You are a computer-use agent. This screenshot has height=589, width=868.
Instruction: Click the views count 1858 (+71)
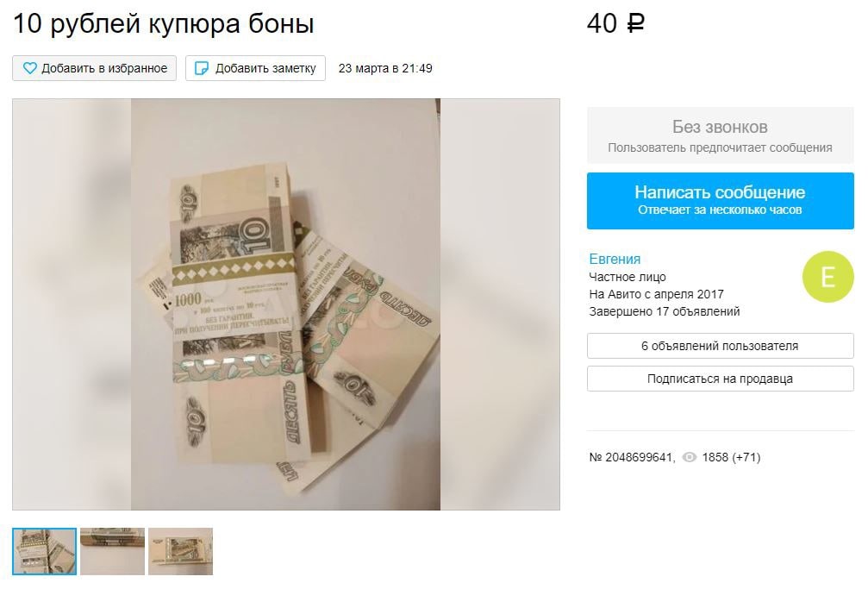tap(731, 457)
